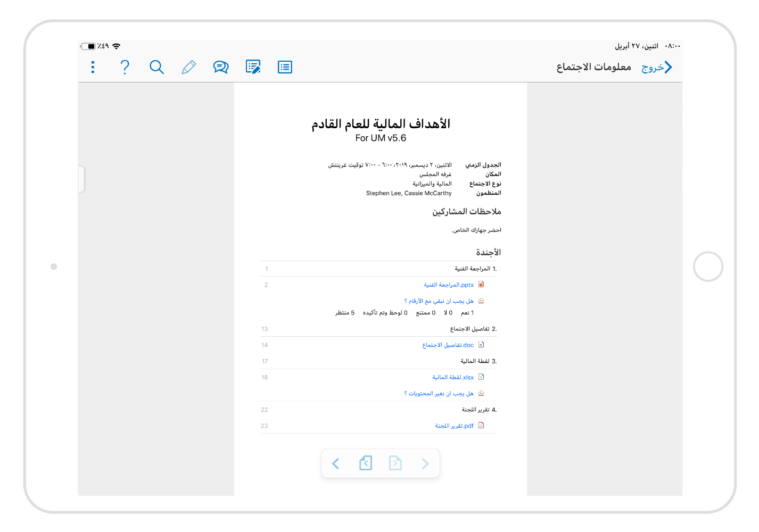The width and height of the screenshot is (759, 532).
Task: Go to the previous page with left arrow
Action: point(336,463)
